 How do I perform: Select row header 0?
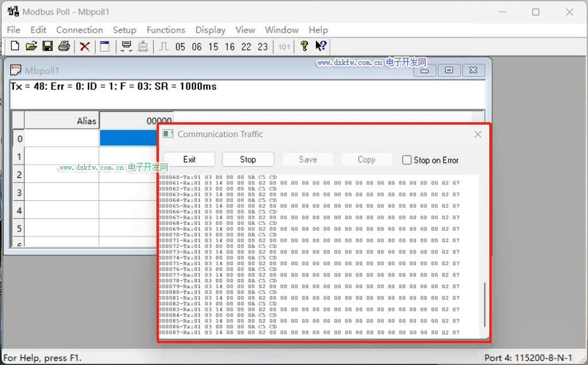(x=19, y=138)
